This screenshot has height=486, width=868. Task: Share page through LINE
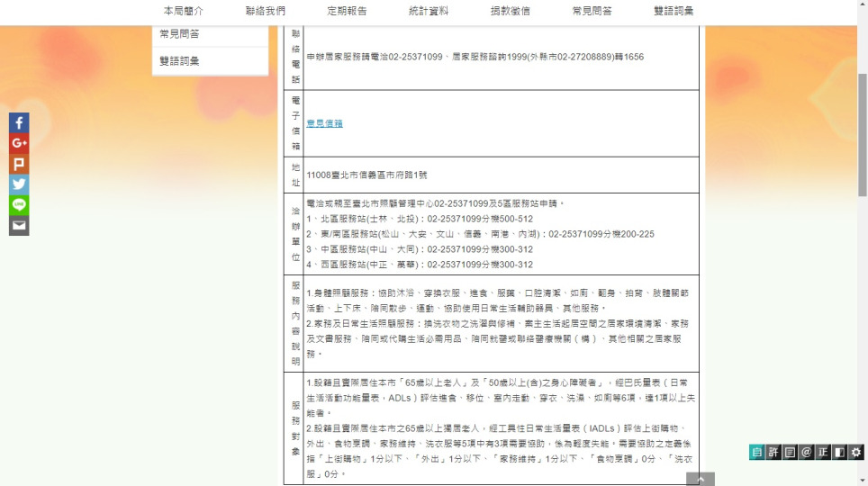tap(19, 205)
